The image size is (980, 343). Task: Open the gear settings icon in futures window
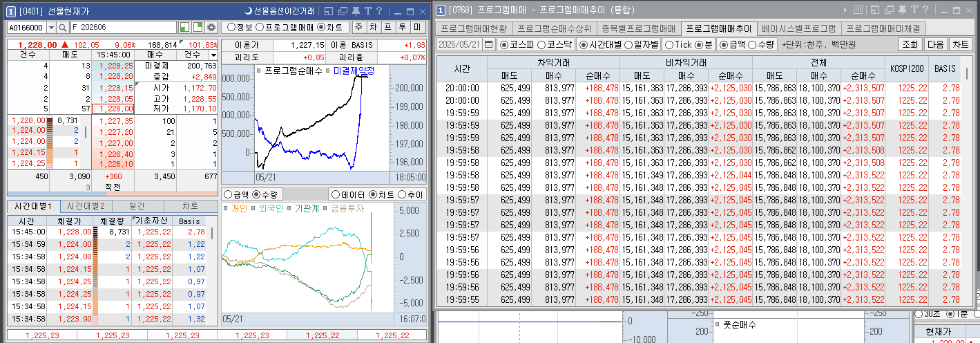[211, 27]
